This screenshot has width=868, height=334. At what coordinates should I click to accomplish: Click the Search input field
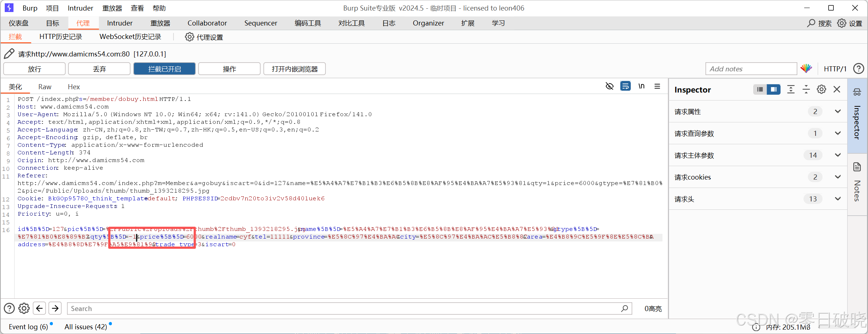click(x=349, y=309)
